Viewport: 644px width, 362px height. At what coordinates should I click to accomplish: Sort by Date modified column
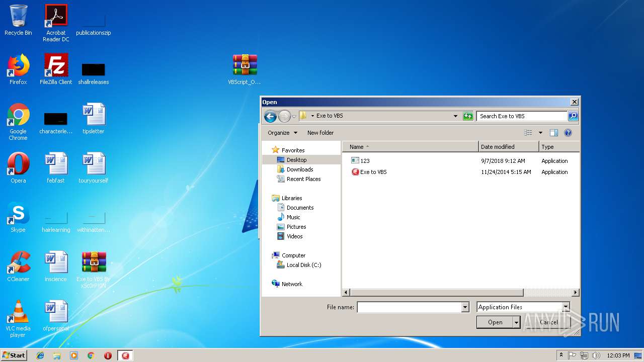[x=509, y=147]
